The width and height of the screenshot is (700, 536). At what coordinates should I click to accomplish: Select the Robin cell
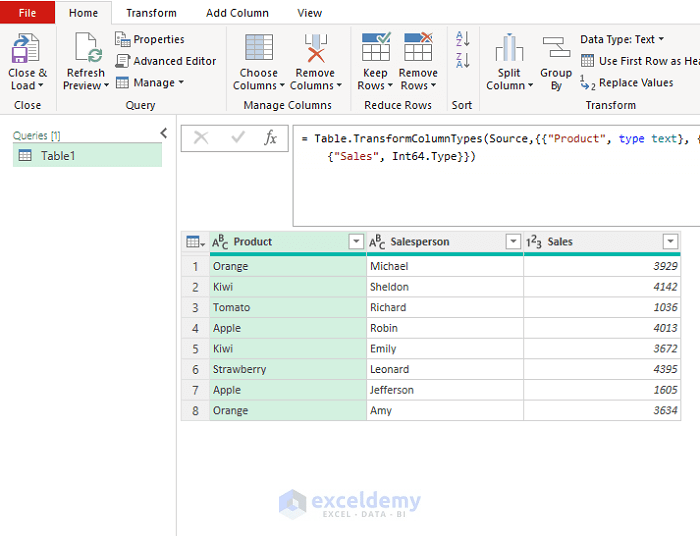(x=445, y=328)
